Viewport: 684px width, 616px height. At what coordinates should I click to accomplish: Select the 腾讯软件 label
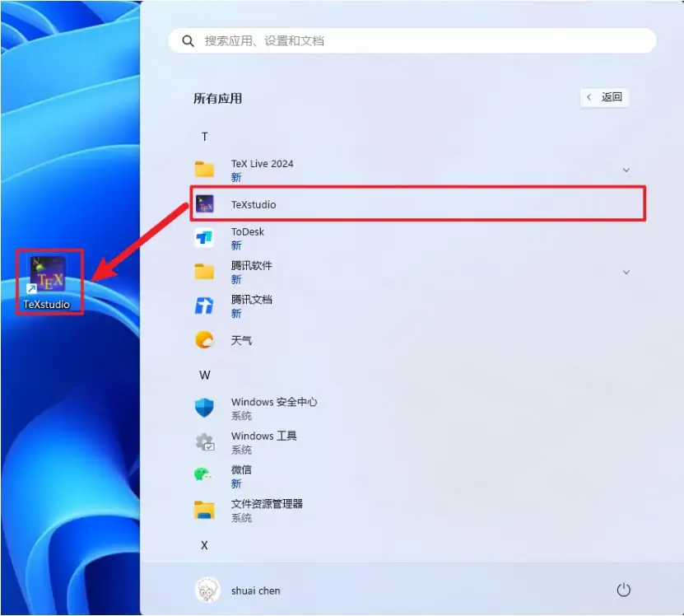(x=251, y=265)
